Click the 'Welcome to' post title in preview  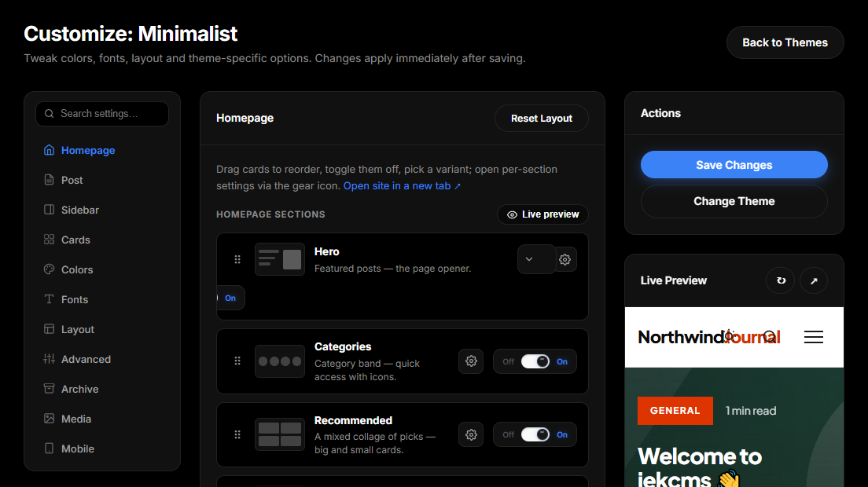point(700,456)
